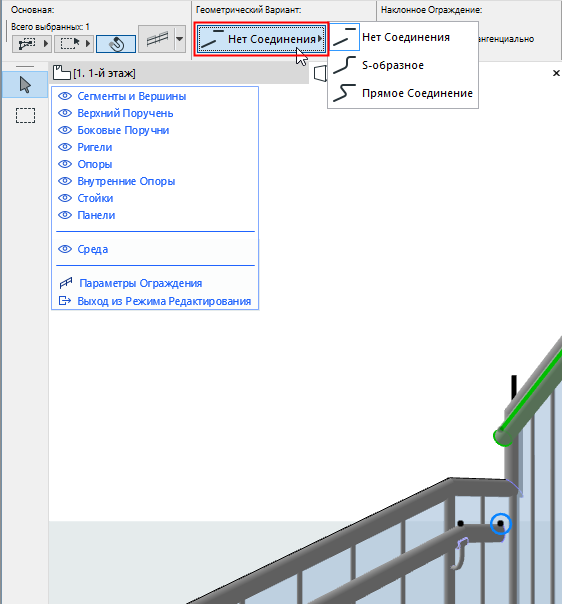The image size is (562, 604).
Task: Open the Нет Соединения geometry dropdown
Action: tap(261, 39)
